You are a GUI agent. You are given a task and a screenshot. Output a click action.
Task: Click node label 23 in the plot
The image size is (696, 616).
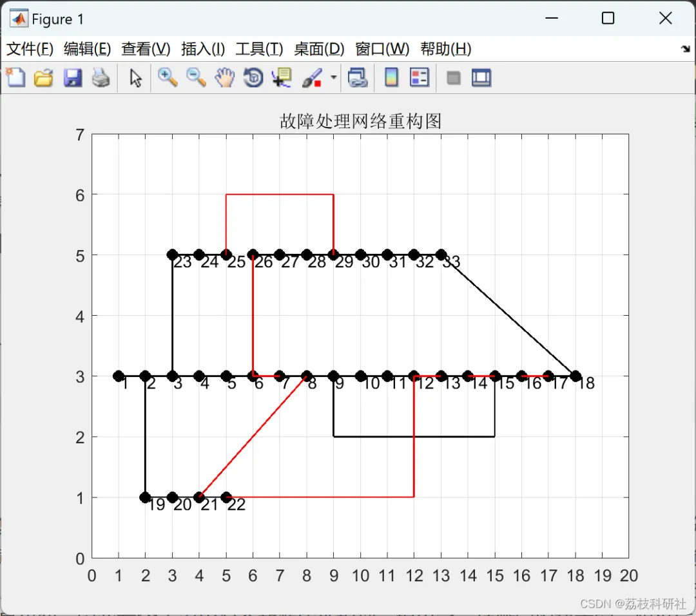click(x=182, y=262)
